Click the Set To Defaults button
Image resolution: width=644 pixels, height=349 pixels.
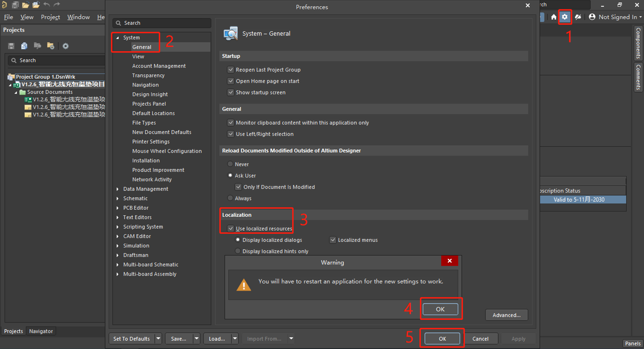coord(132,338)
